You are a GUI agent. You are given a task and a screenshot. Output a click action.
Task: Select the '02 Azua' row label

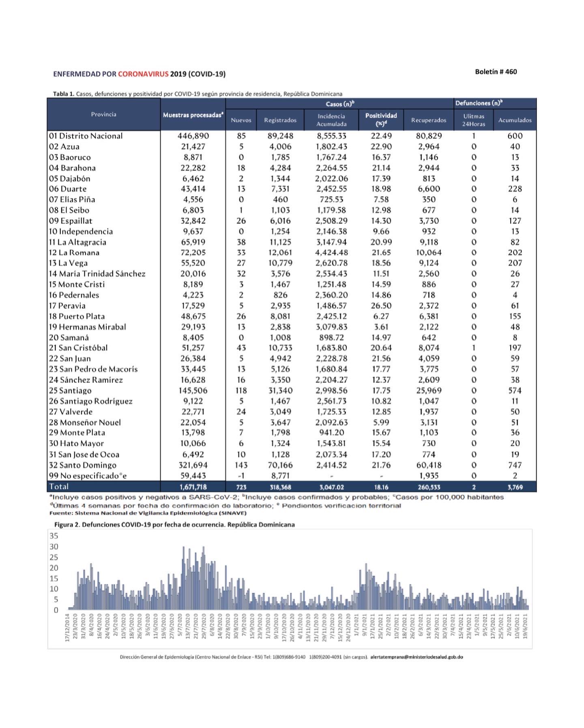pyautogui.click(x=64, y=146)
